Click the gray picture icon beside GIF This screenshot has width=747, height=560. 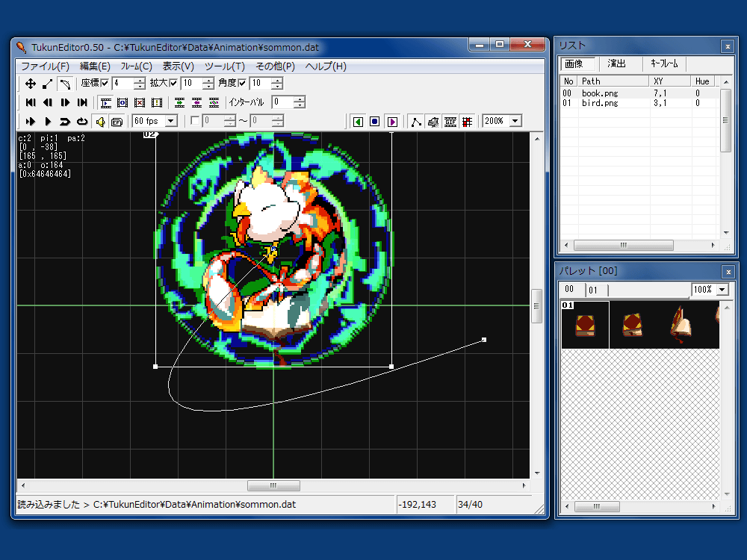point(433,122)
